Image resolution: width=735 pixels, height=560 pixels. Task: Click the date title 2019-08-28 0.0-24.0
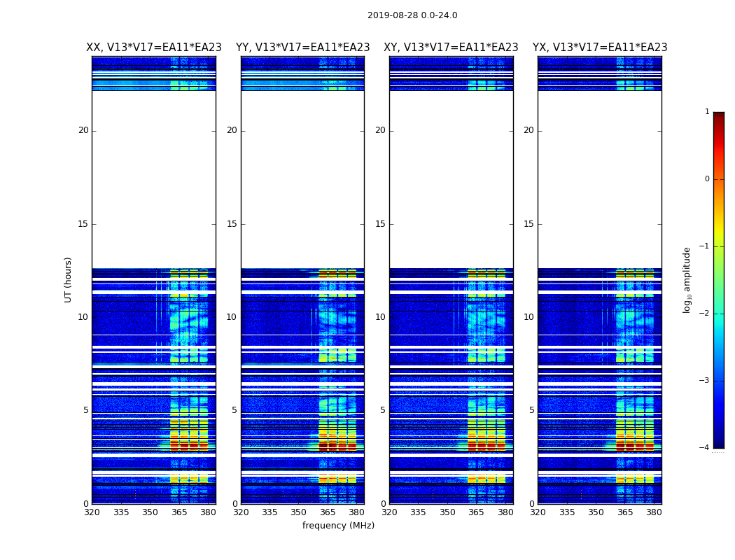click(412, 15)
